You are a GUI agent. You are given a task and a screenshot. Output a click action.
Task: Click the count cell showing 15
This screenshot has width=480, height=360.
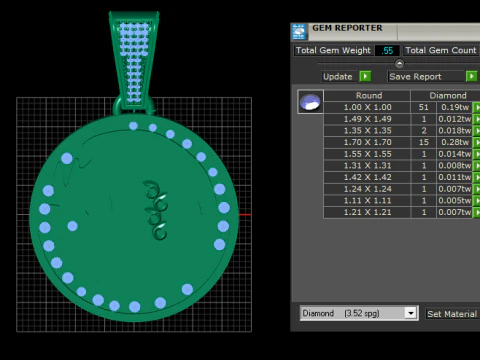[x=424, y=142]
